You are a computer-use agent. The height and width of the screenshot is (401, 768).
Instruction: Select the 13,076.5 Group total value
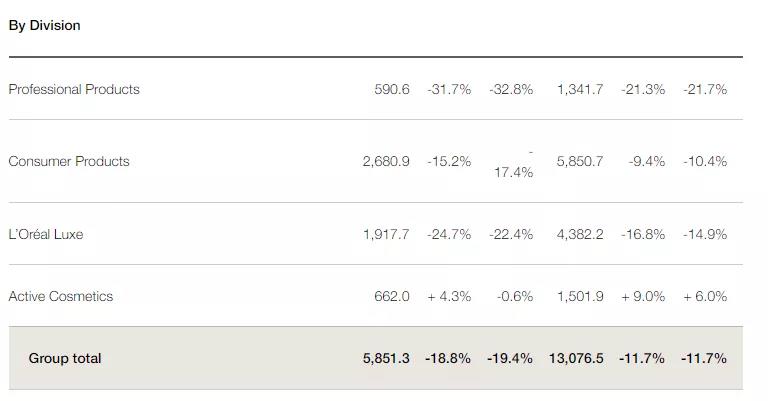coord(576,358)
